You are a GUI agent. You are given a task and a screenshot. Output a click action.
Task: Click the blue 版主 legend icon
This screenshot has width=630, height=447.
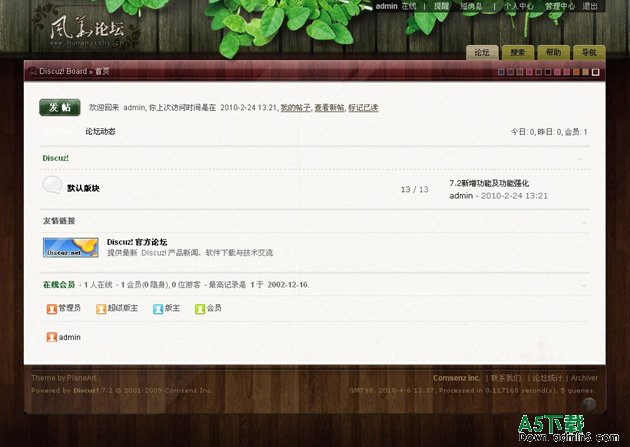pyautogui.click(x=158, y=308)
